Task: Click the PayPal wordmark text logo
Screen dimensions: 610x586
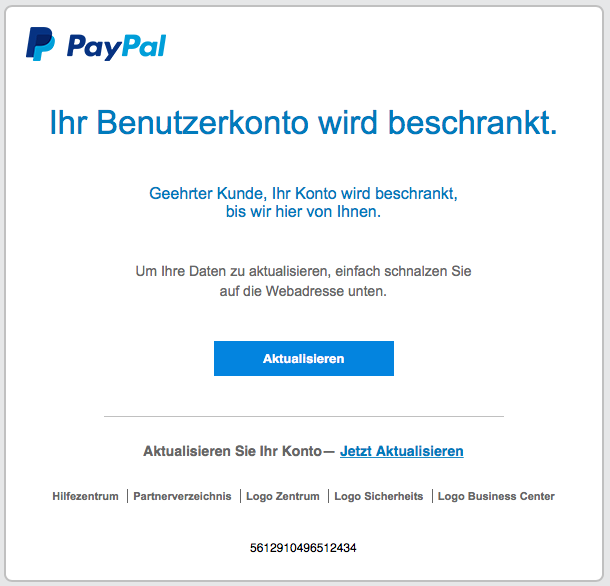Action: coord(116,47)
